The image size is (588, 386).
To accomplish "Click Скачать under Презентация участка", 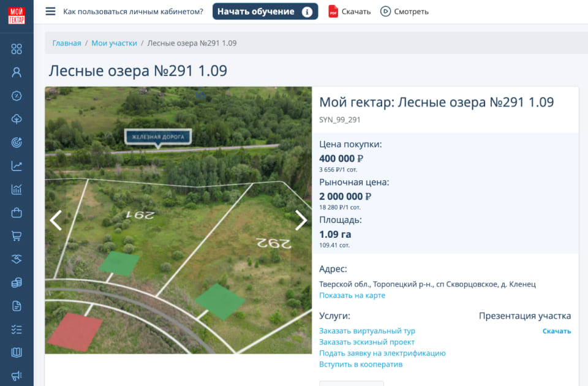I will pyautogui.click(x=556, y=330).
